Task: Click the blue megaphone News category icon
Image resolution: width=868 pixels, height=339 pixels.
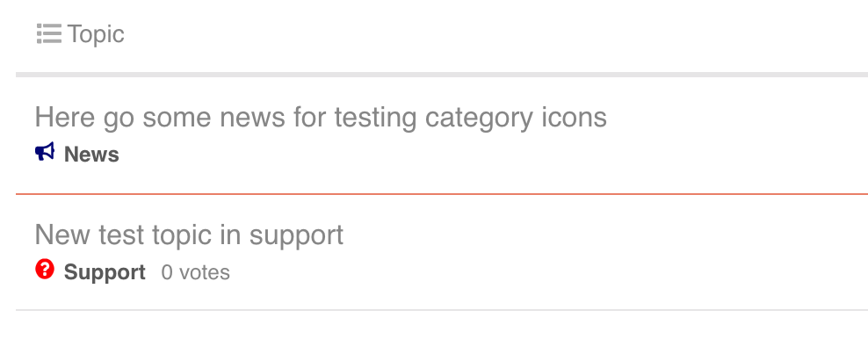Action: point(45,152)
